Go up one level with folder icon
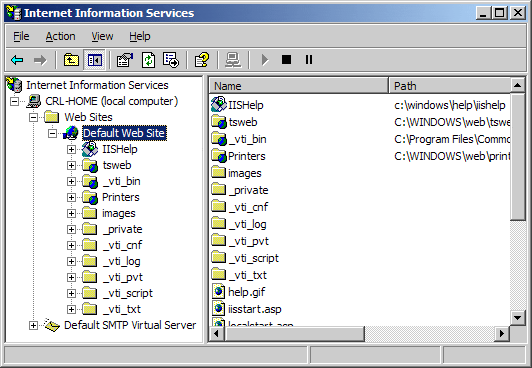This screenshot has height=368, width=532. [71, 60]
